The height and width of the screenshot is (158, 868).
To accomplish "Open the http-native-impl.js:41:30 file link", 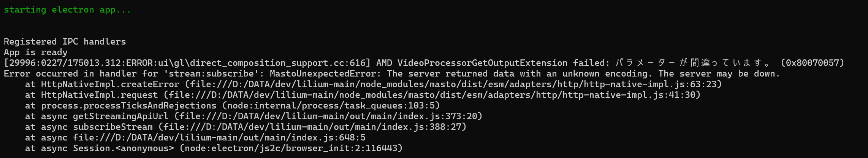I will click(x=434, y=95).
